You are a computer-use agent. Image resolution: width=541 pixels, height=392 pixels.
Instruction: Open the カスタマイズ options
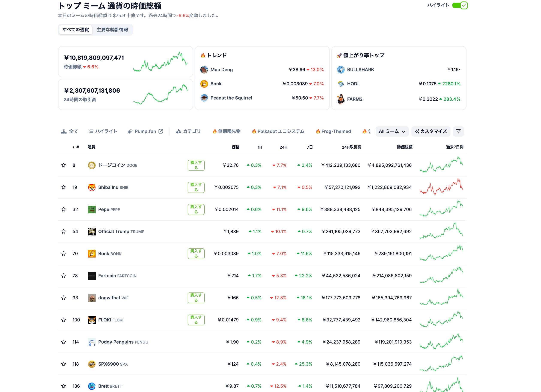(431, 131)
